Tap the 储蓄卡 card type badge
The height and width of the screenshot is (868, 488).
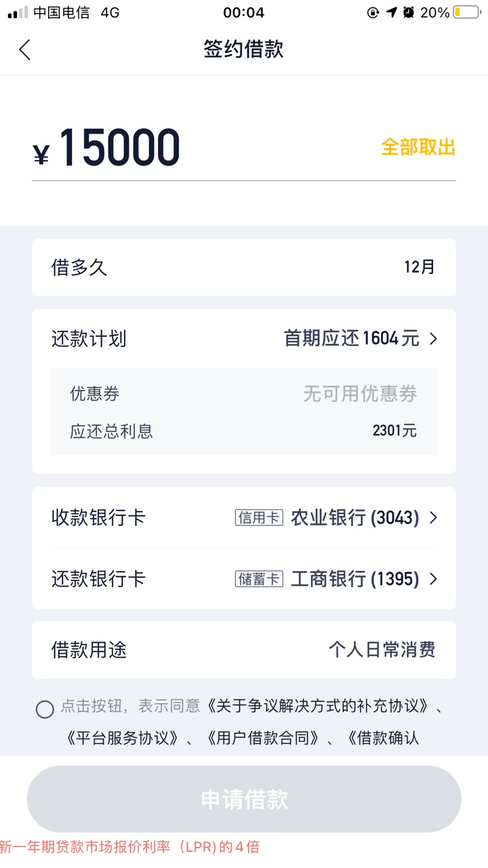259,579
